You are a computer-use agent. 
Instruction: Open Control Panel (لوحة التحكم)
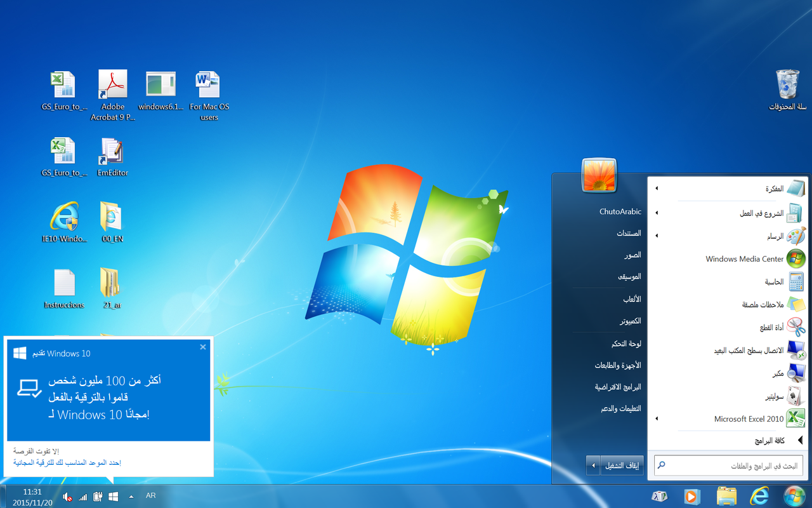click(x=625, y=344)
